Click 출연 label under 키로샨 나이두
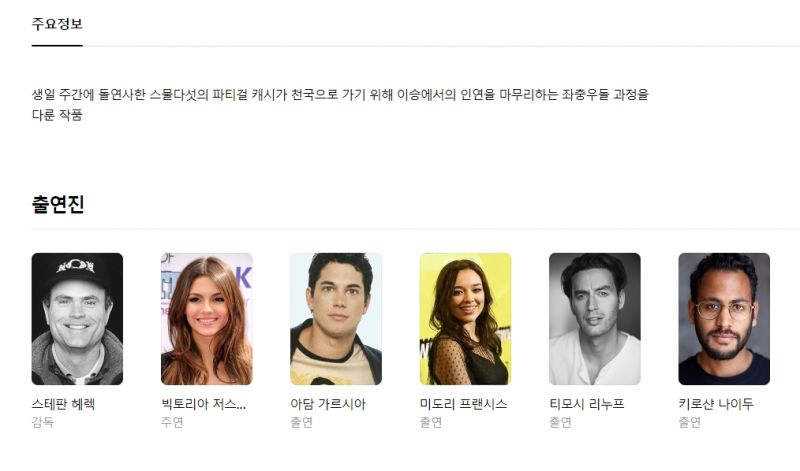The width and height of the screenshot is (800, 471). coord(690,423)
